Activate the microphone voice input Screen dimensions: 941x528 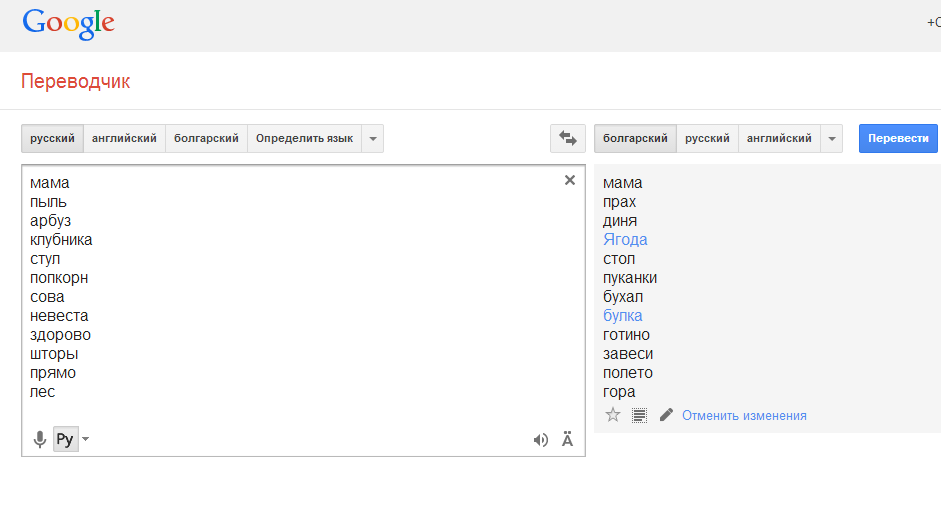(x=40, y=439)
